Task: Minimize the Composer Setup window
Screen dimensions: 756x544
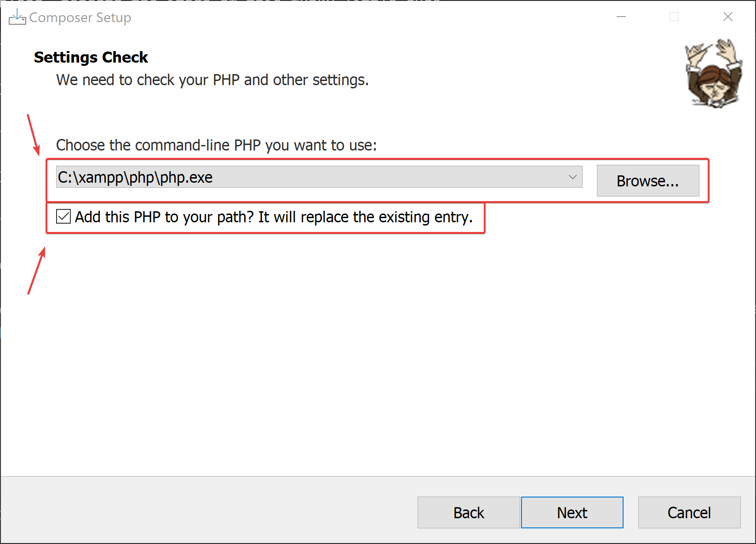Action: (x=621, y=17)
